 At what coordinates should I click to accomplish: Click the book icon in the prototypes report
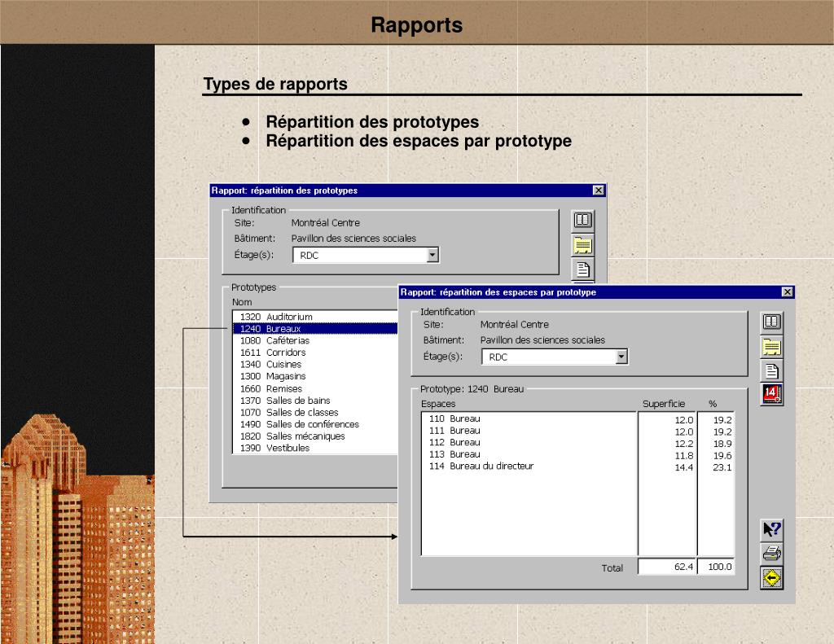pos(583,220)
